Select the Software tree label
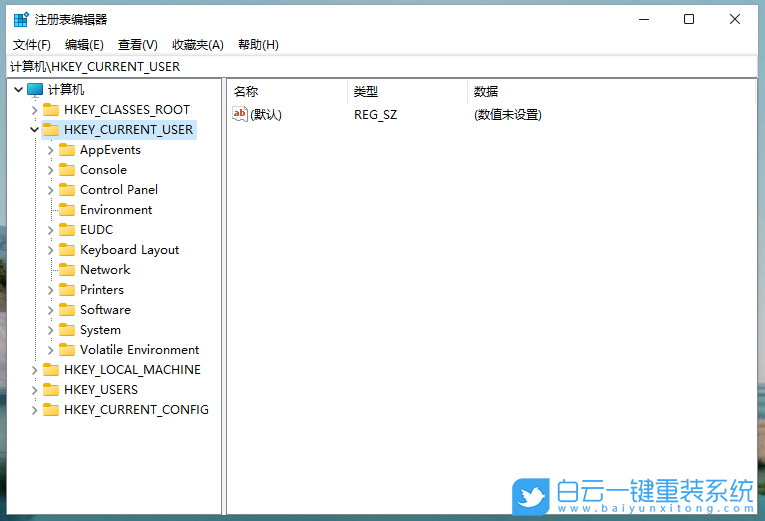This screenshot has height=521, width=765. pos(105,310)
